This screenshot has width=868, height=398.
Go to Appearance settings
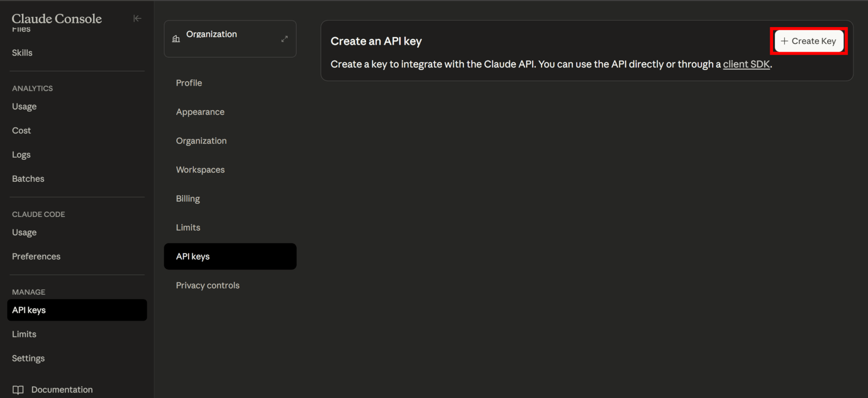(200, 112)
